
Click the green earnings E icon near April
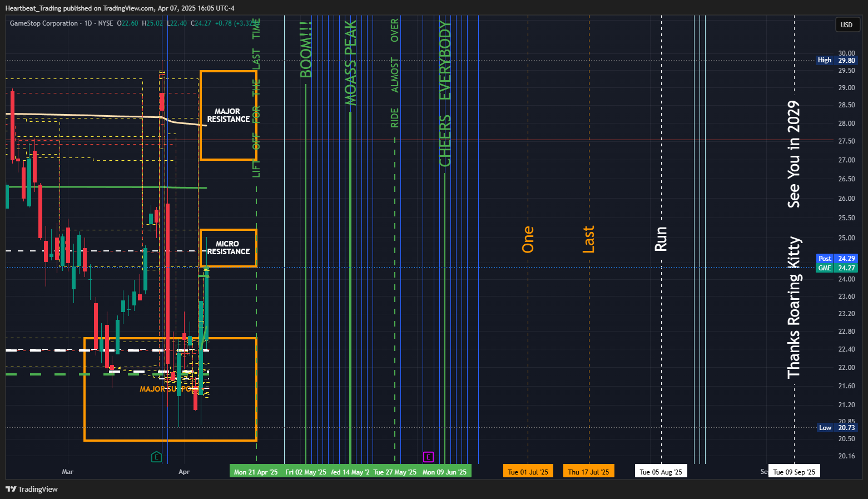coord(157,457)
